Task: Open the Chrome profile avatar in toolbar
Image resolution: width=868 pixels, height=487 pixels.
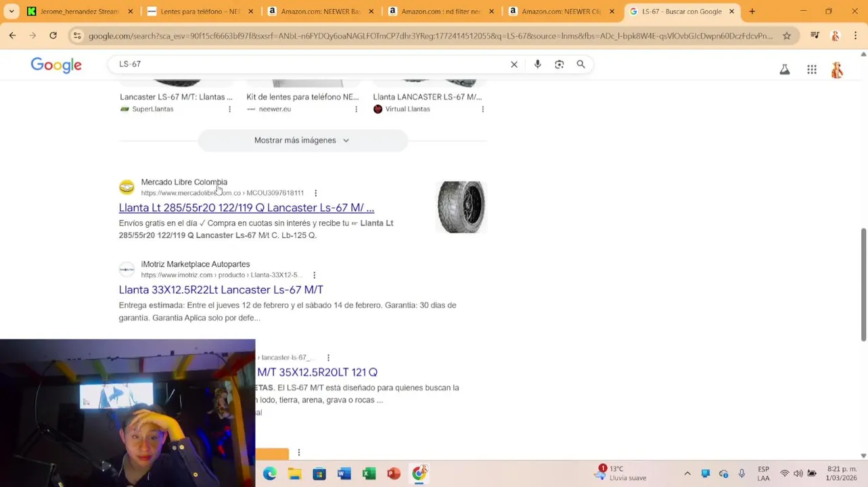Action: coord(836,36)
